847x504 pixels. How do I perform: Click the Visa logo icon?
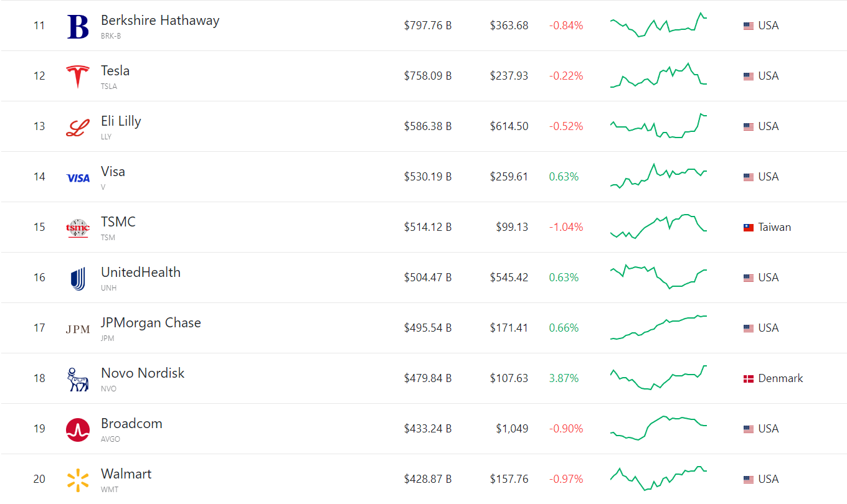[x=78, y=178]
